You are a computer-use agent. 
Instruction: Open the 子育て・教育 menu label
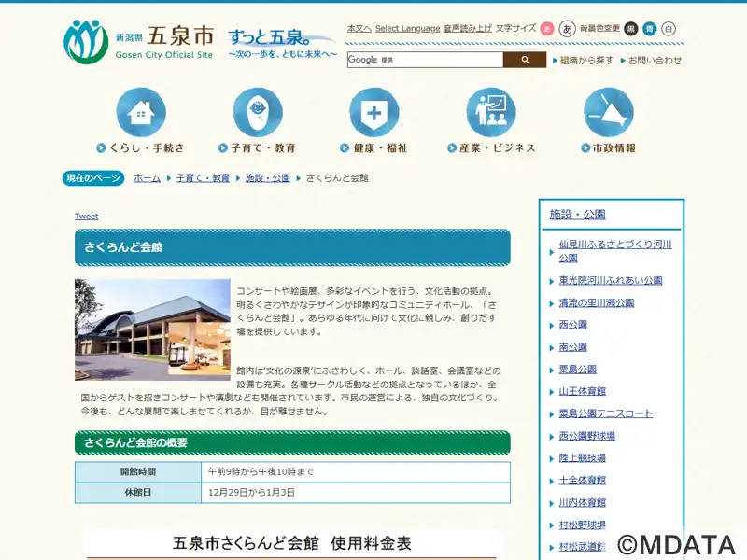[x=258, y=148]
